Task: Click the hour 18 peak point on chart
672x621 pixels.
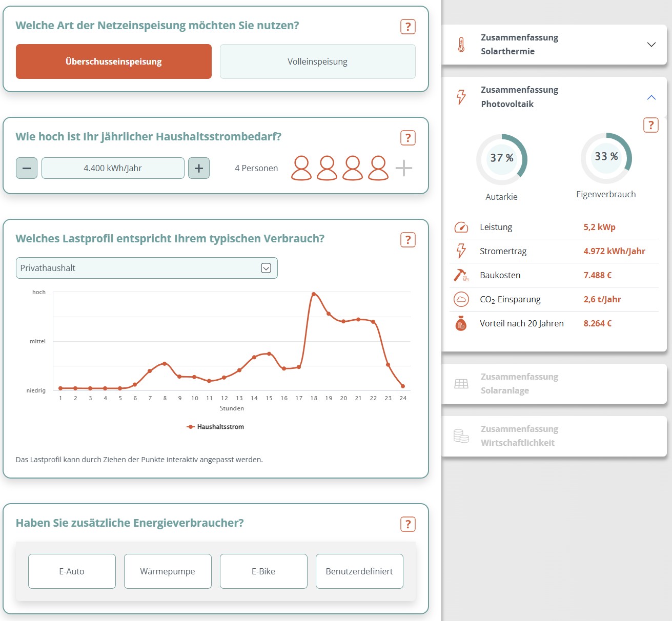Action: coord(314,294)
